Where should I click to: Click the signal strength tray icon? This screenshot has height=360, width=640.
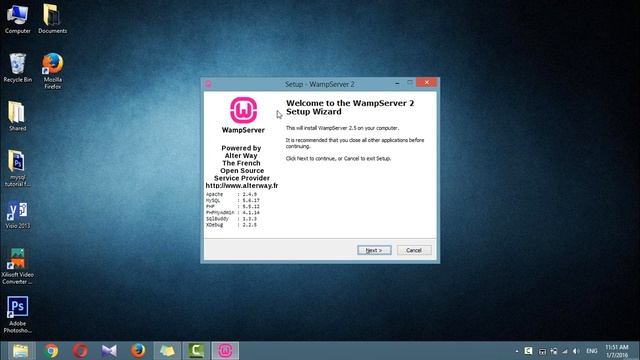click(565, 351)
